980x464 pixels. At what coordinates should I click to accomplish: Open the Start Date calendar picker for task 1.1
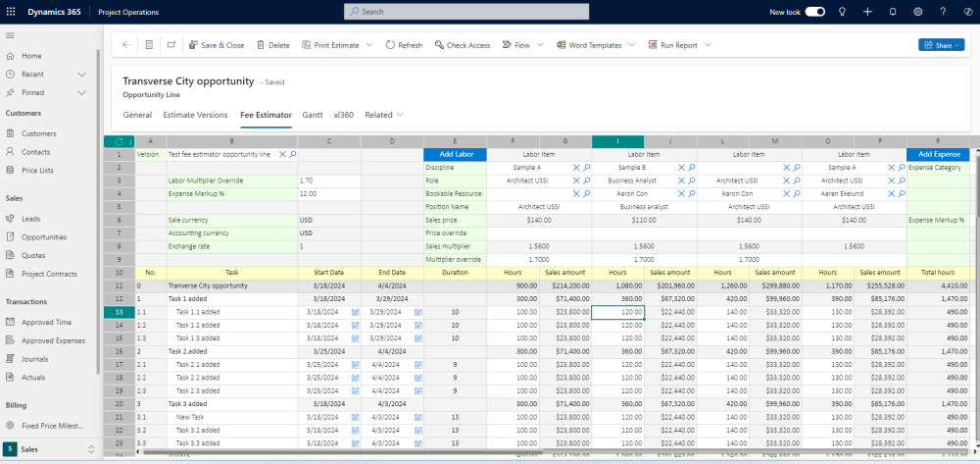[x=355, y=312]
